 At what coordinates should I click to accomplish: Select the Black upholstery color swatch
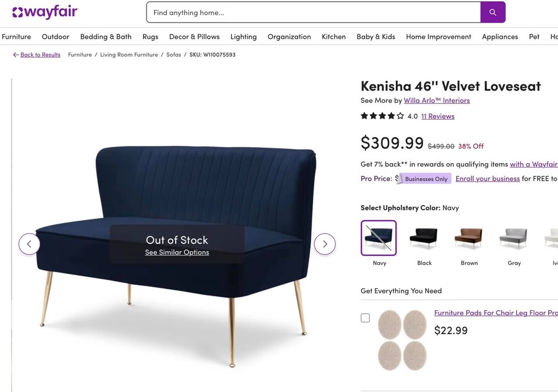click(424, 238)
